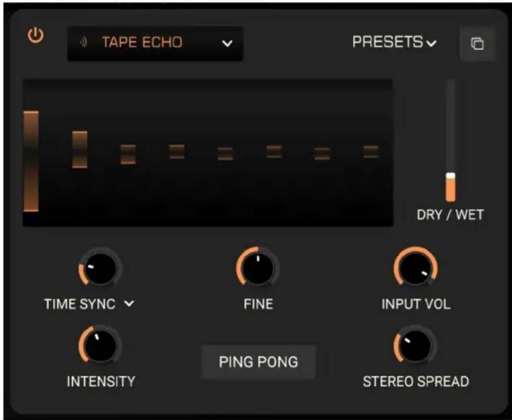Click the STEREO SPREAD label text
This screenshot has height=420, width=512.
(x=416, y=381)
